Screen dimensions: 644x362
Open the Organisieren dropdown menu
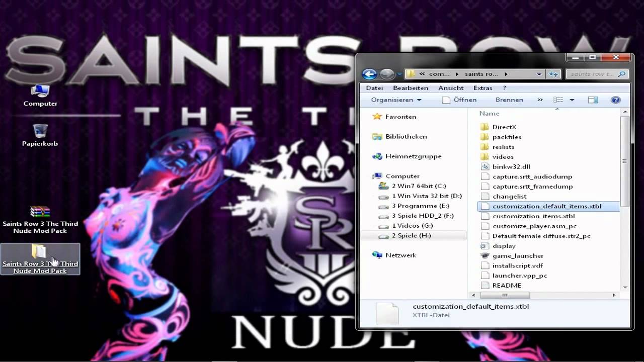pos(396,100)
